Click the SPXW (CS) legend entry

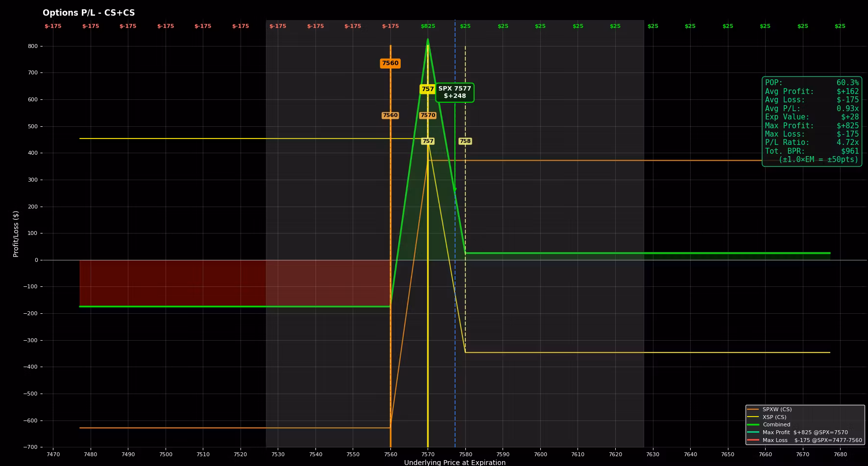[777, 409]
